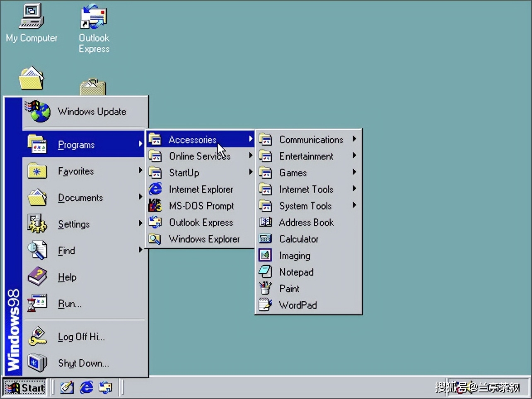The height and width of the screenshot is (399, 532).
Task: Open Outlook Express desktop shortcut icon
Action: click(x=94, y=17)
